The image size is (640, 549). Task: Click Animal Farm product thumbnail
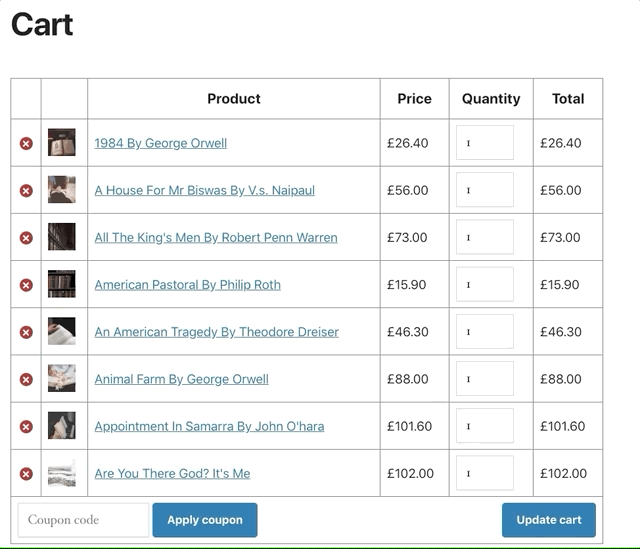click(x=62, y=379)
